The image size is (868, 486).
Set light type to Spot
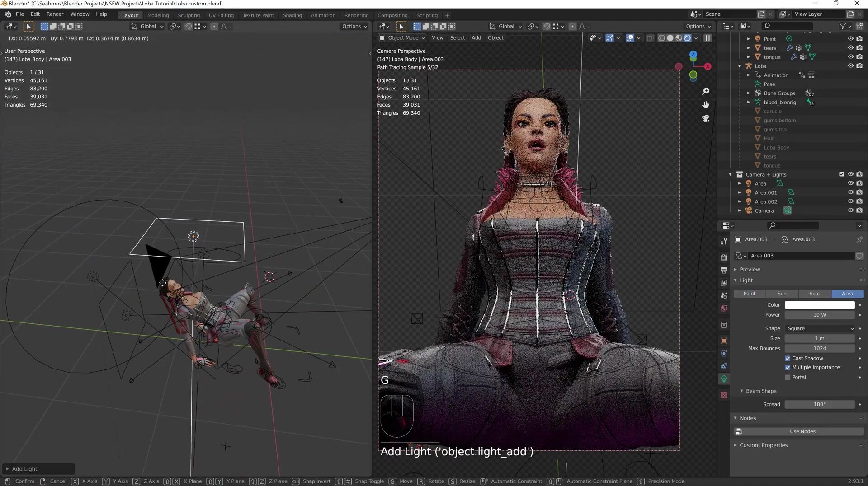coord(814,294)
